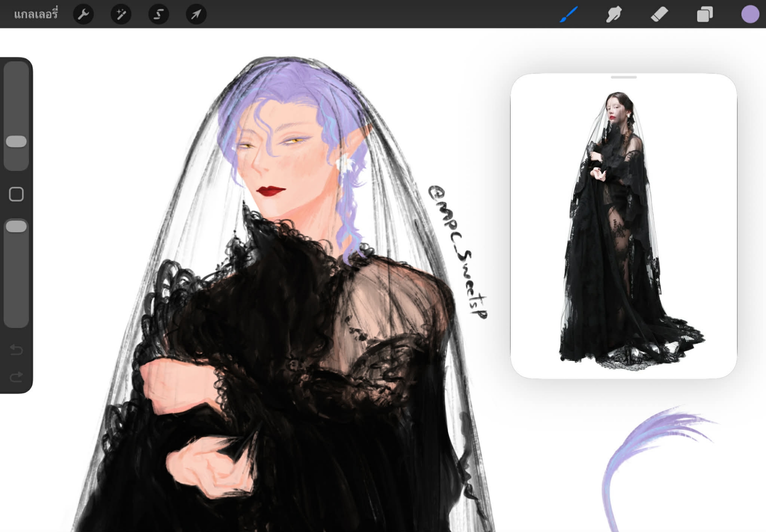This screenshot has height=532, width=766.
Task: Select the Brush paint tool
Action: coord(568,15)
